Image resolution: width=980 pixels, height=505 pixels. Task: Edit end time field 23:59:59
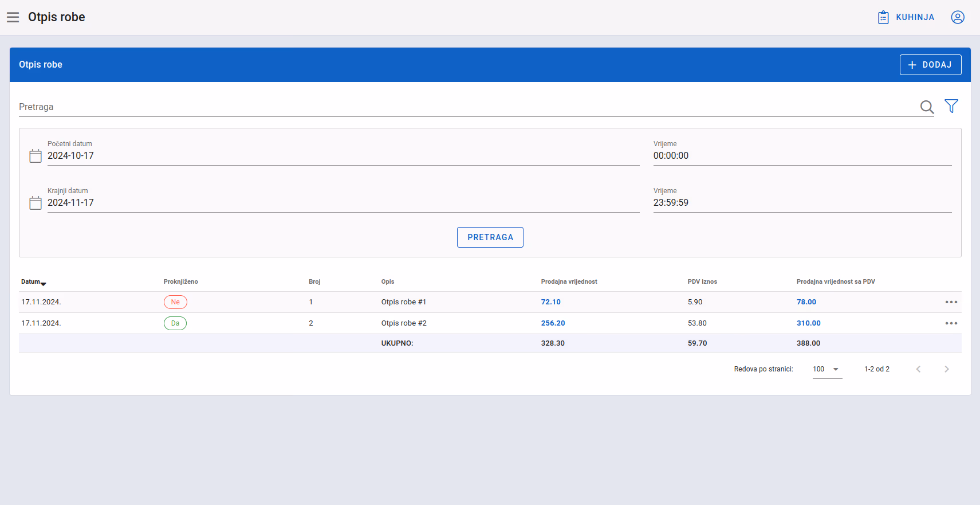pos(802,202)
